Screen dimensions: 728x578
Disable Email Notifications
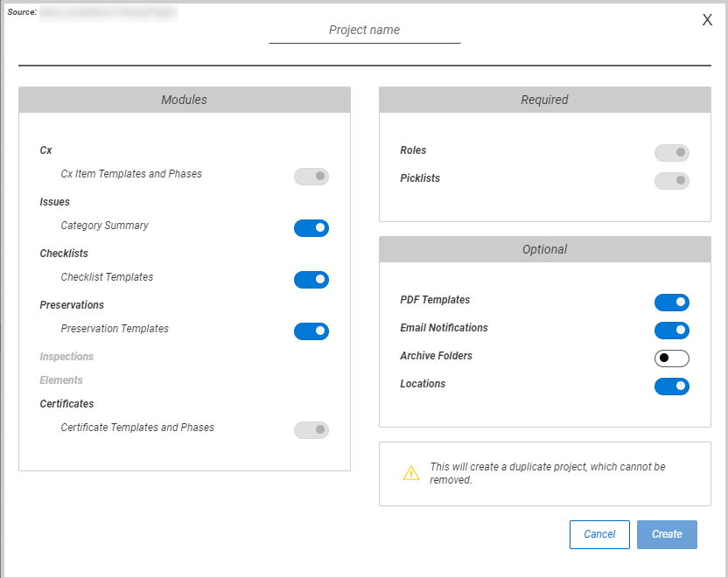671,331
